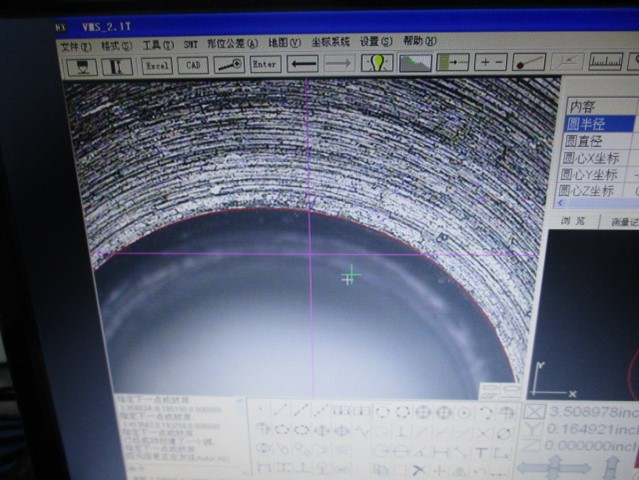
Task: Select the angle measurement tool
Action: (x=419, y=452)
